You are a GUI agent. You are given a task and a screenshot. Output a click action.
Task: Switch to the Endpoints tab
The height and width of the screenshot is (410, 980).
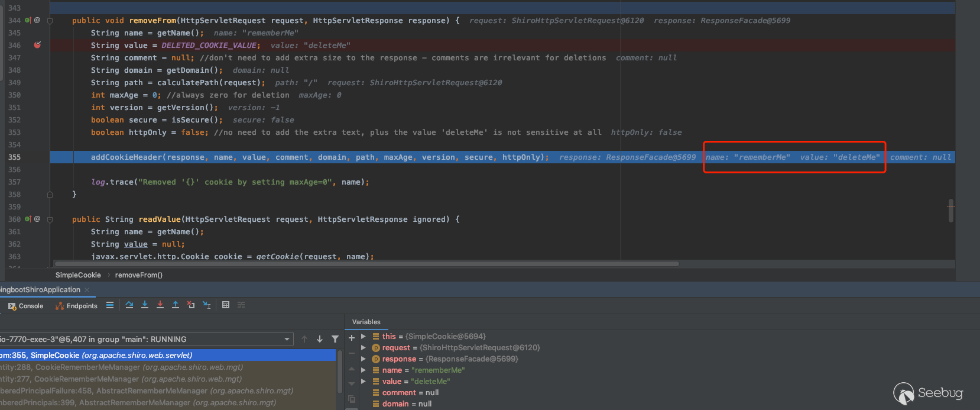click(76, 306)
